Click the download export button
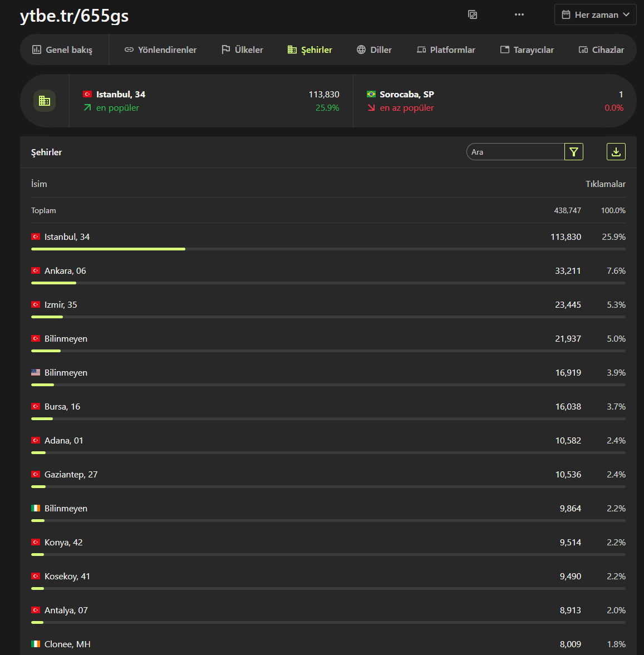The width and height of the screenshot is (644, 655). [x=616, y=151]
